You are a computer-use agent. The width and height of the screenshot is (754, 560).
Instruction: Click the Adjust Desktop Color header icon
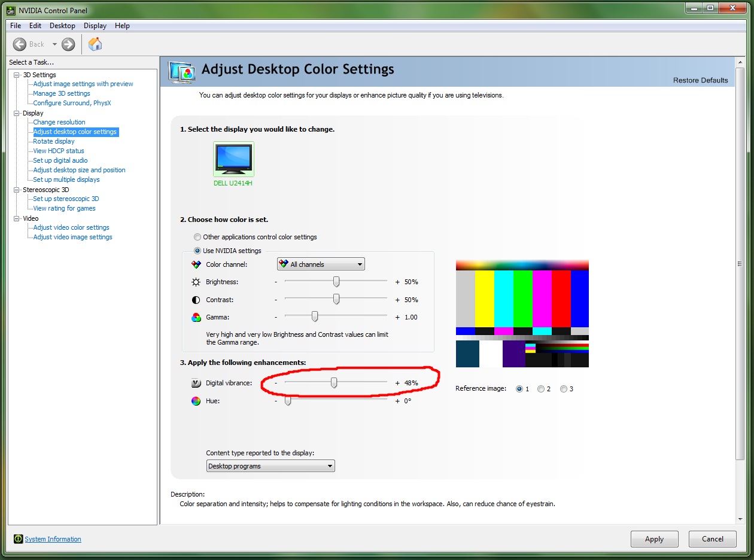click(182, 72)
